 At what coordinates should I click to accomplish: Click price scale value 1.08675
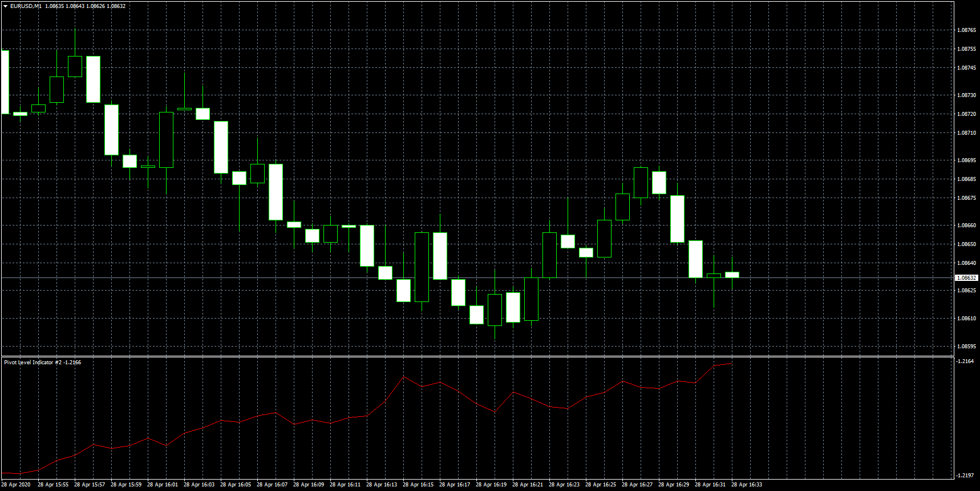point(966,198)
